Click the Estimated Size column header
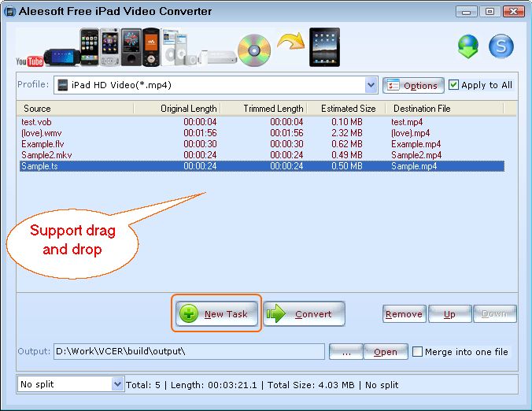532x411 pixels. coord(346,109)
